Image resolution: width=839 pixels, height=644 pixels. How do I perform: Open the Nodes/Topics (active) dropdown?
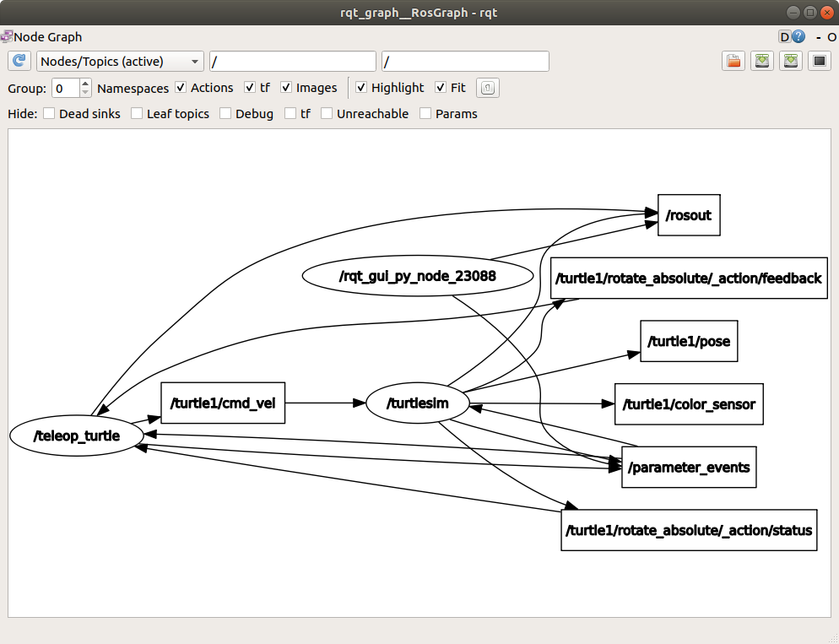[121, 62]
